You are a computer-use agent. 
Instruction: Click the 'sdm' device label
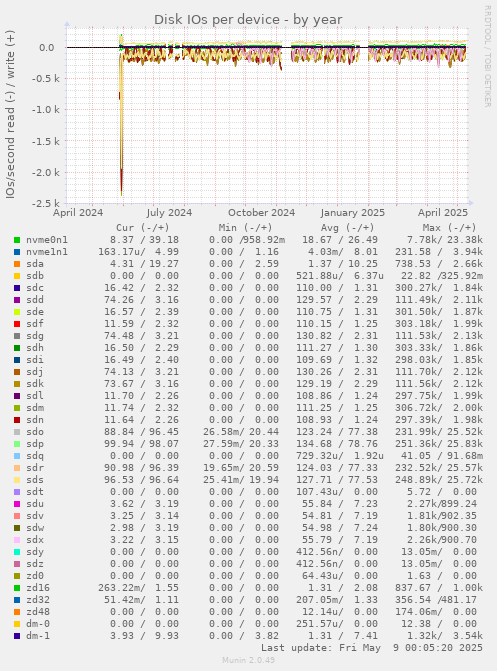tap(35, 408)
